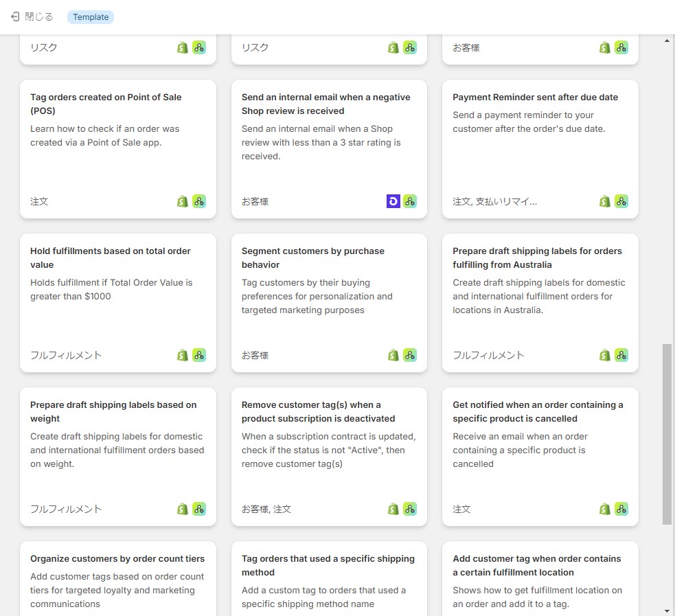The height and width of the screenshot is (616, 675).
Task: Click Shopify icon on top-right お客様 card
Action: 605,47
